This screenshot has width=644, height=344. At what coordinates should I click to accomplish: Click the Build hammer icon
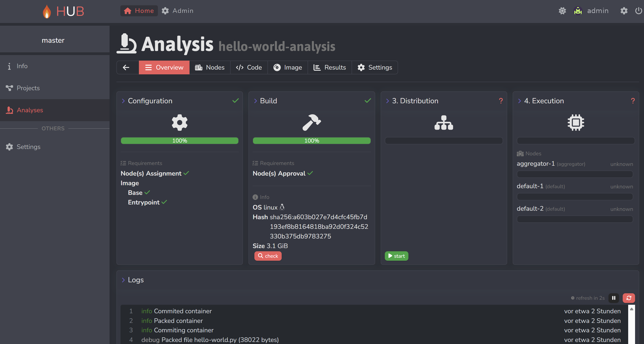[x=311, y=122]
